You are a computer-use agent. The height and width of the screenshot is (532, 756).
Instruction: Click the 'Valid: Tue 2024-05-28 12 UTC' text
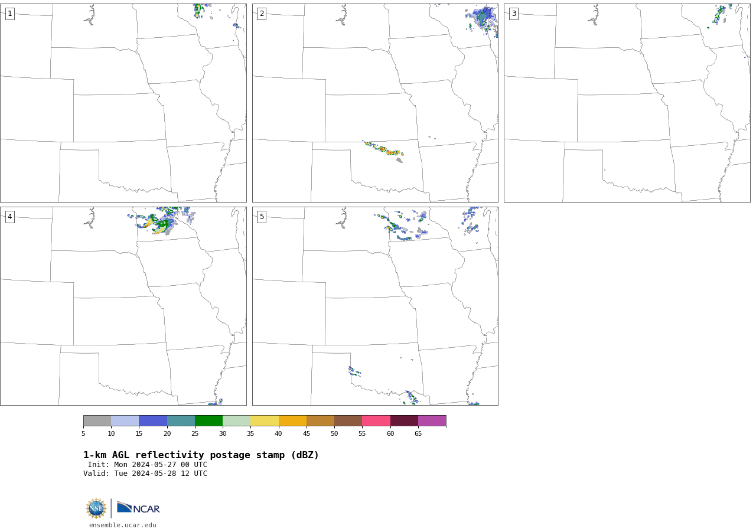coord(145,474)
